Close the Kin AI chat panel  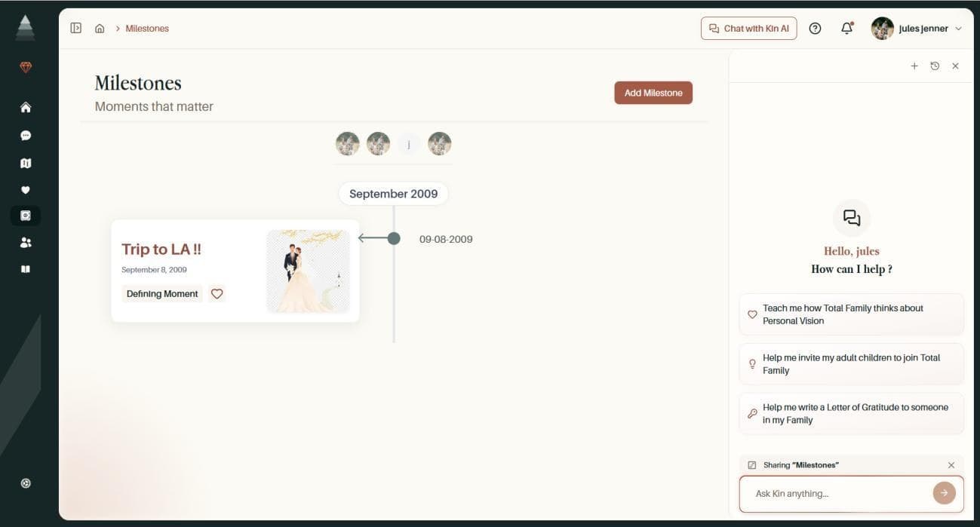(955, 66)
